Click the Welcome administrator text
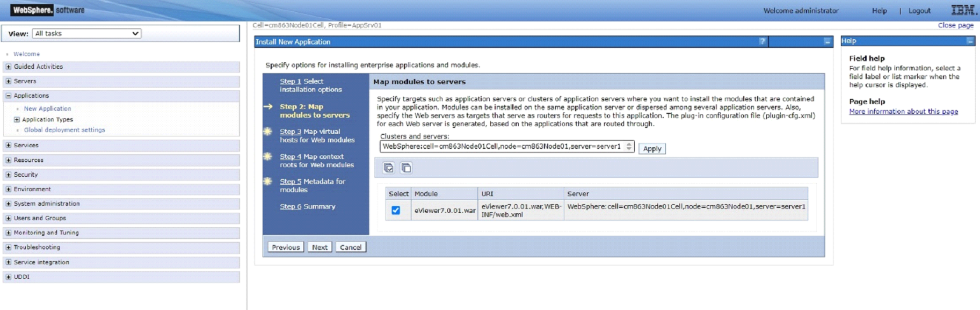The height and width of the screenshot is (310, 980). [801, 11]
